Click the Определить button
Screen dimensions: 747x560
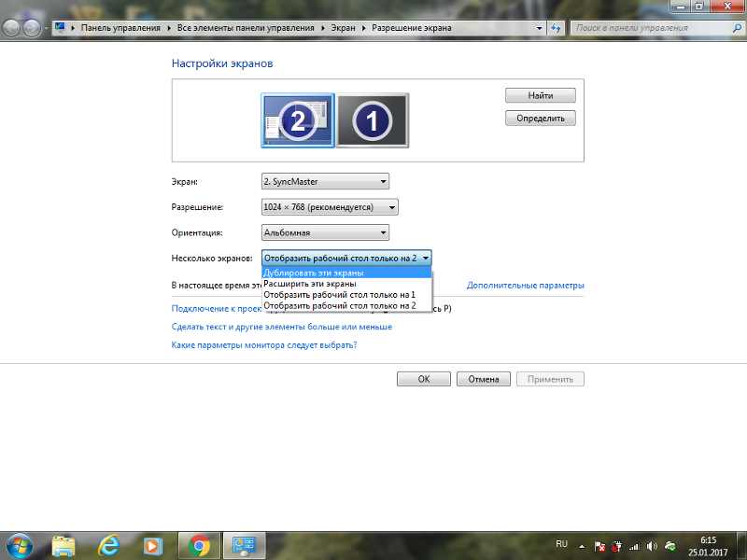(541, 119)
